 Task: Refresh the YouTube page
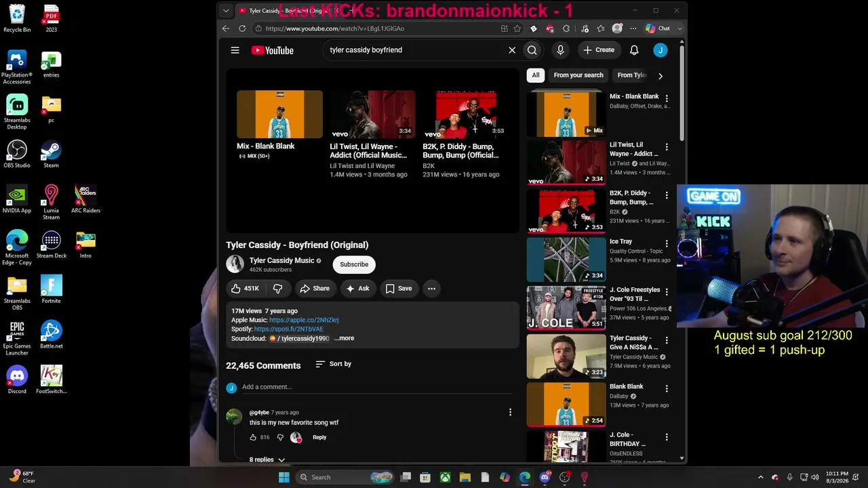pyautogui.click(x=242, y=28)
